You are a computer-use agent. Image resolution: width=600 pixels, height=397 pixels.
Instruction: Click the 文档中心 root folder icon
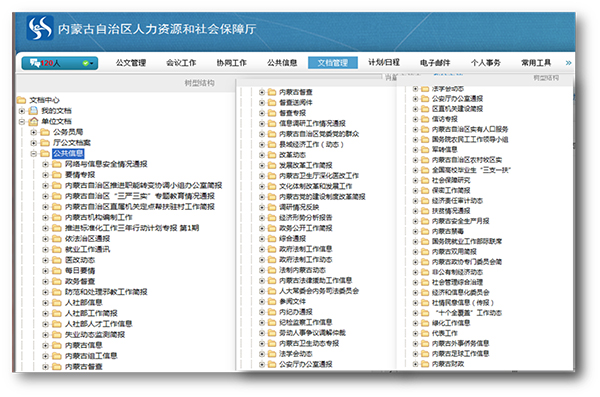21,100
